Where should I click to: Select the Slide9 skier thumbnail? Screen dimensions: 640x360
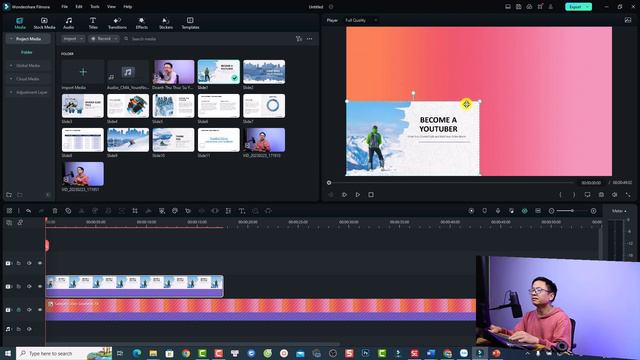point(128,140)
